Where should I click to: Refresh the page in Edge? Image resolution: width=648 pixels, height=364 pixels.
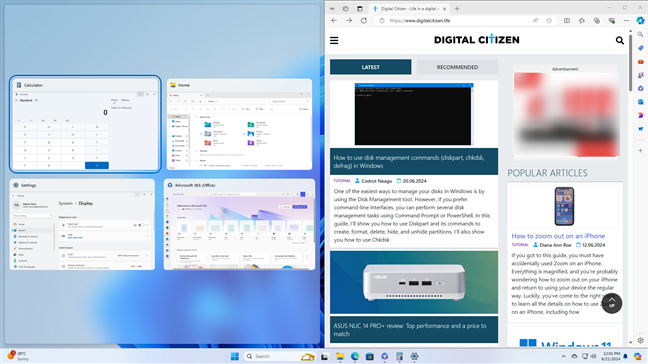(x=364, y=21)
